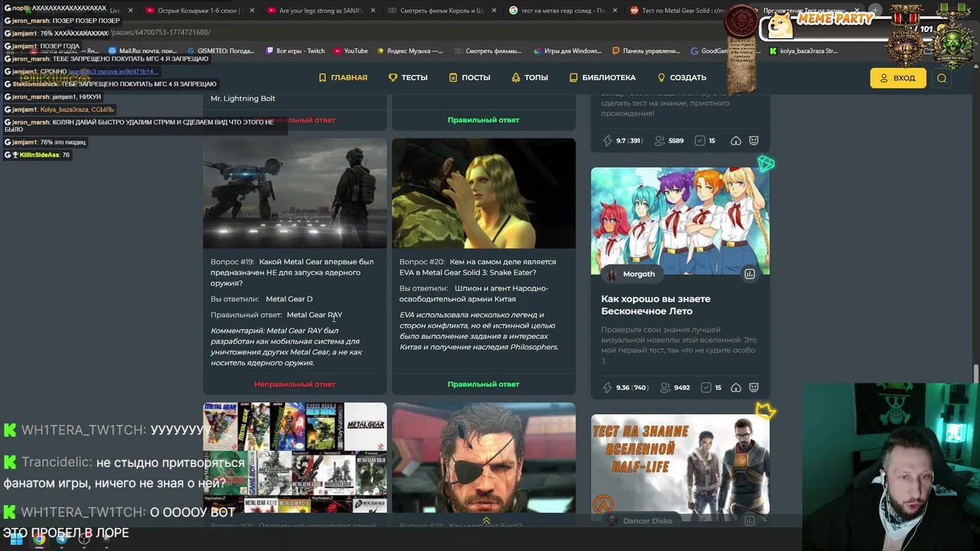Open the Half-Life test card image
This screenshot has width=980, height=551.
tap(680, 467)
